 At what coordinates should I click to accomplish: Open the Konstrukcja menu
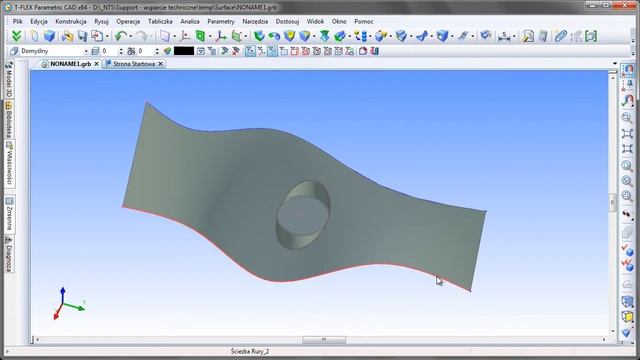(x=71, y=21)
